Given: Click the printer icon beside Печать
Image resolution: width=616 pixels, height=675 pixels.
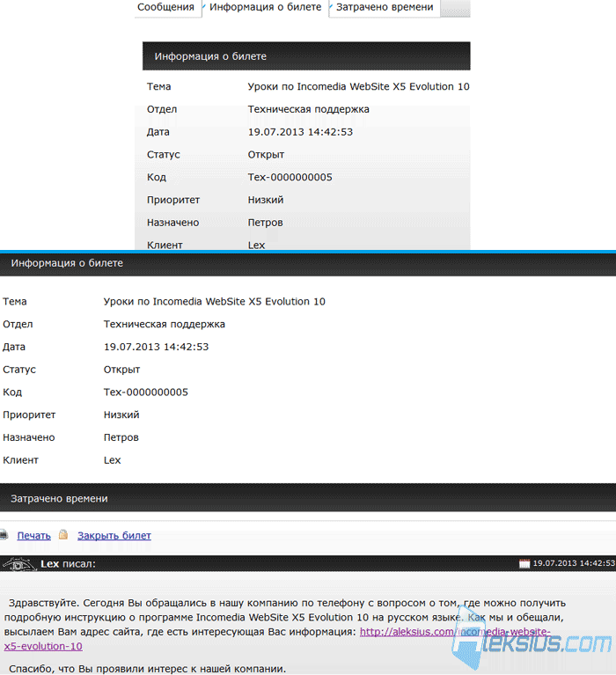Looking at the screenshot, I should [x=4, y=535].
